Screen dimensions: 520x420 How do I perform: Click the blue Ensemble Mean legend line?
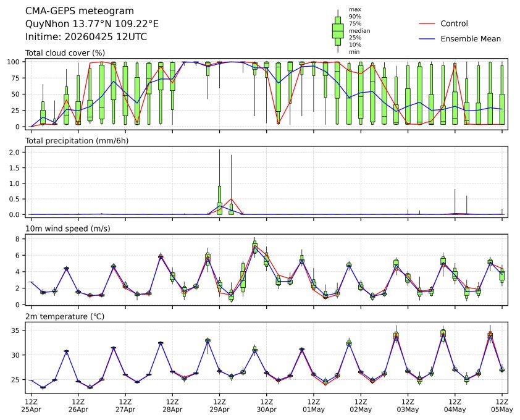point(427,38)
